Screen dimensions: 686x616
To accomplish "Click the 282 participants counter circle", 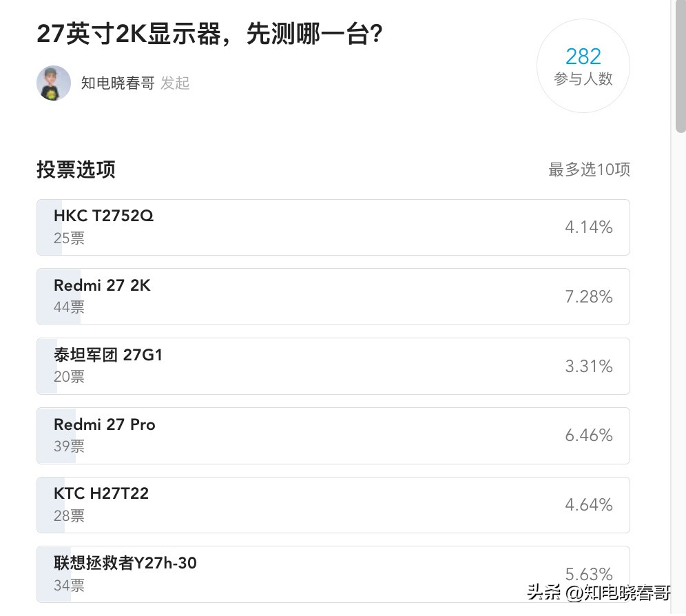I will tap(583, 66).
